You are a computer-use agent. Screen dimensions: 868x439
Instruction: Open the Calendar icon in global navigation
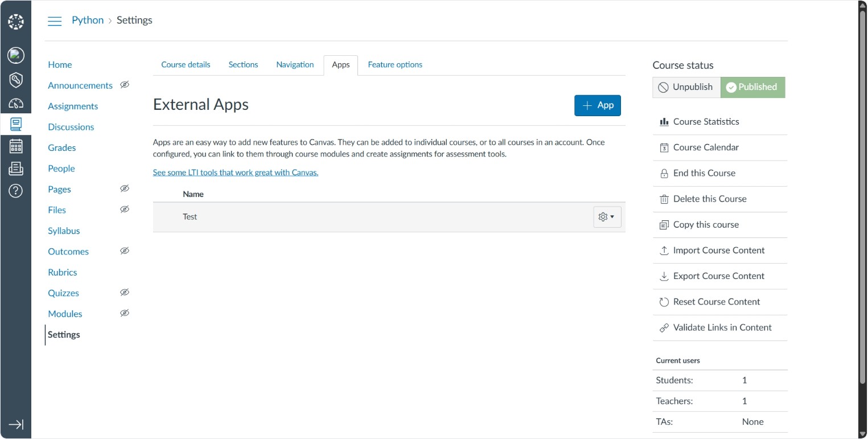point(16,146)
